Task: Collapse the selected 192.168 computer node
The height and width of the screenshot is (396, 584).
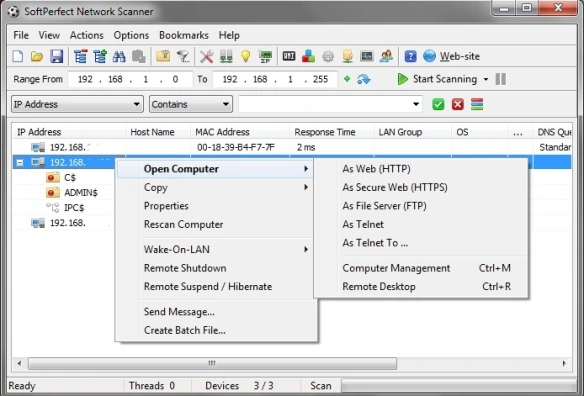Action: pos(20,162)
